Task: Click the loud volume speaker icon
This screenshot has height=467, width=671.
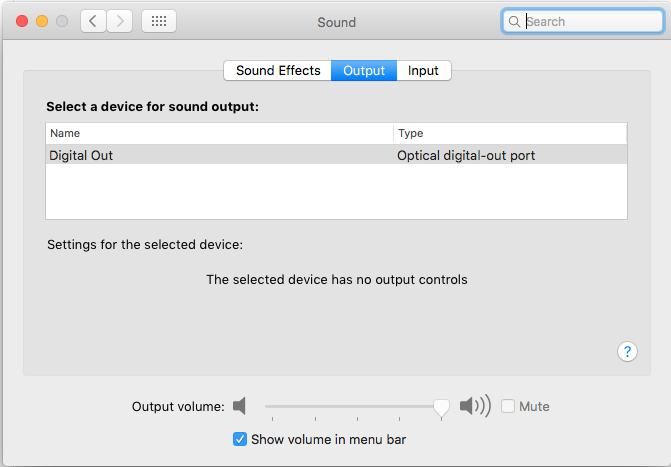Action: point(474,406)
